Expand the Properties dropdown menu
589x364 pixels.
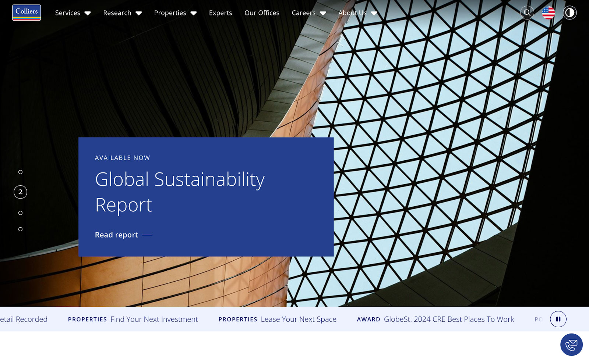[175, 13]
